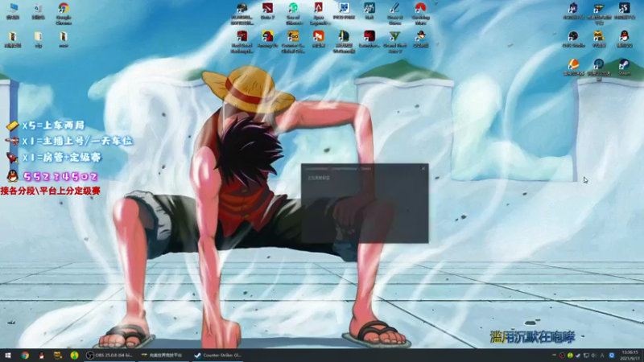Select the Steam desktop shortcut

pyautogui.click(x=625, y=68)
